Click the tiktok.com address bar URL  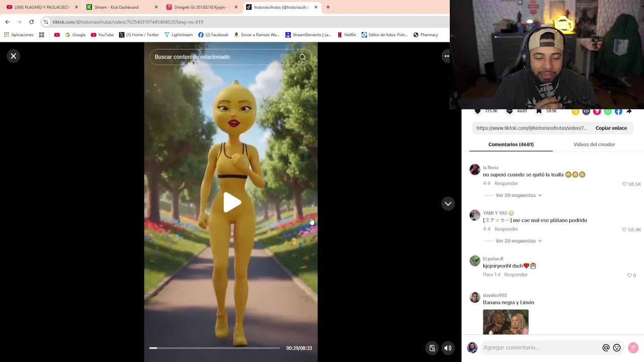pyautogui.click(x=128, y=22)
